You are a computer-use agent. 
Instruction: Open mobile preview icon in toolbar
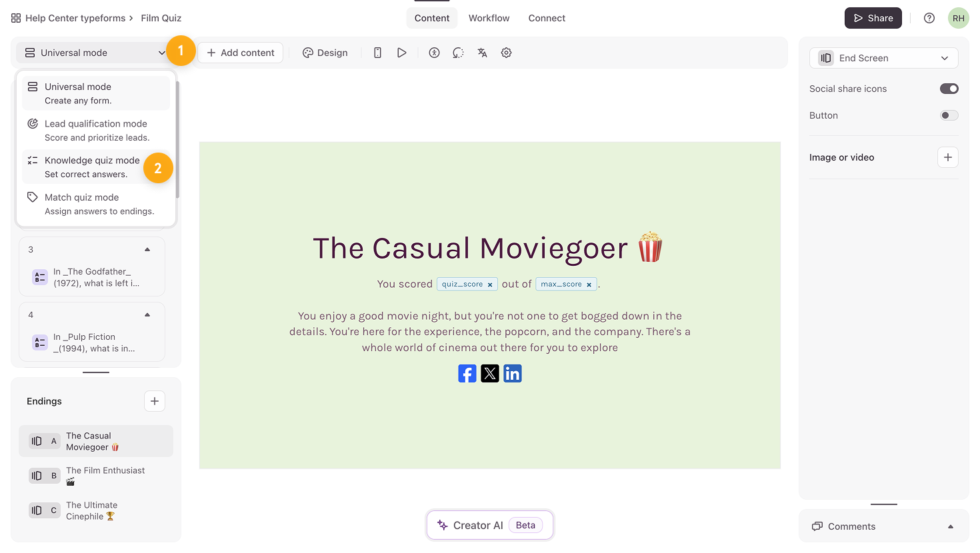[x=377, y=53]
